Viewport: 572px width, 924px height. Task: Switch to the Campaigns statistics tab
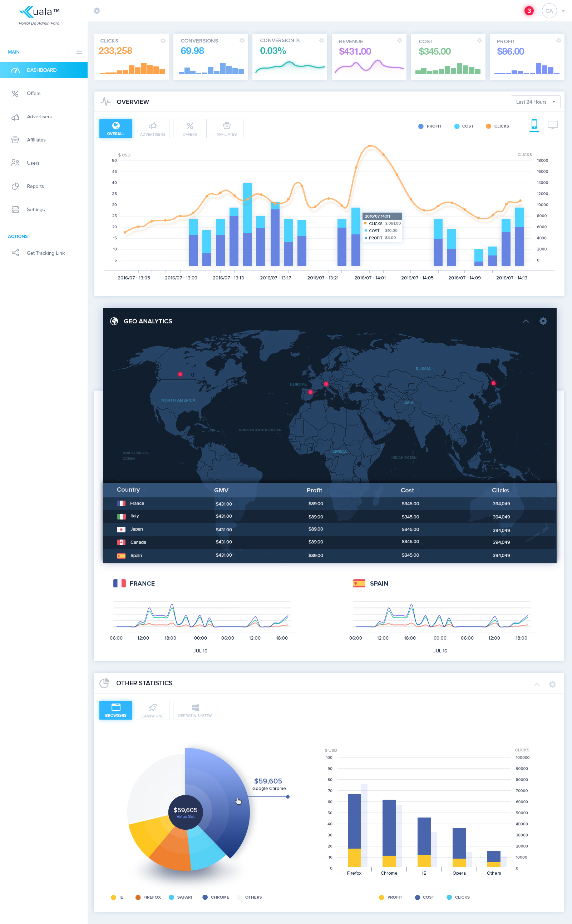coord(152,710)
